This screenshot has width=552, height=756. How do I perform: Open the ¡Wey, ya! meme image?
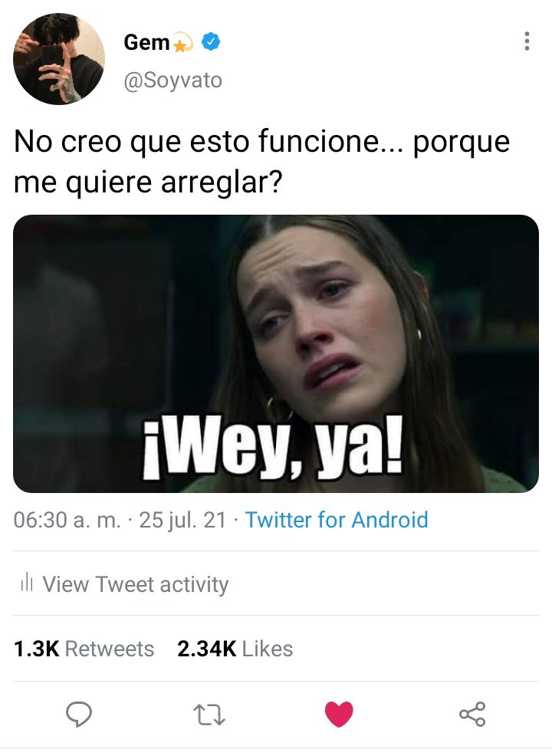tap(276, 353)
